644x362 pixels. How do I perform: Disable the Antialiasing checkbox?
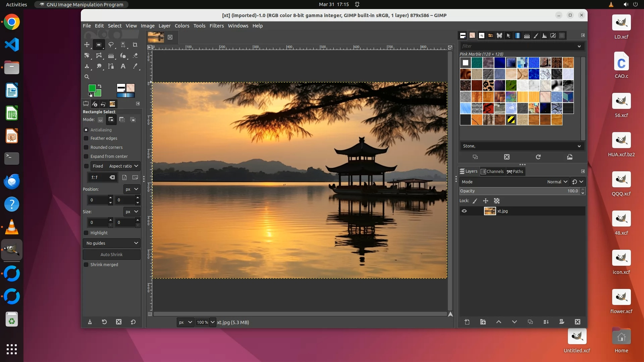point(86,130)
